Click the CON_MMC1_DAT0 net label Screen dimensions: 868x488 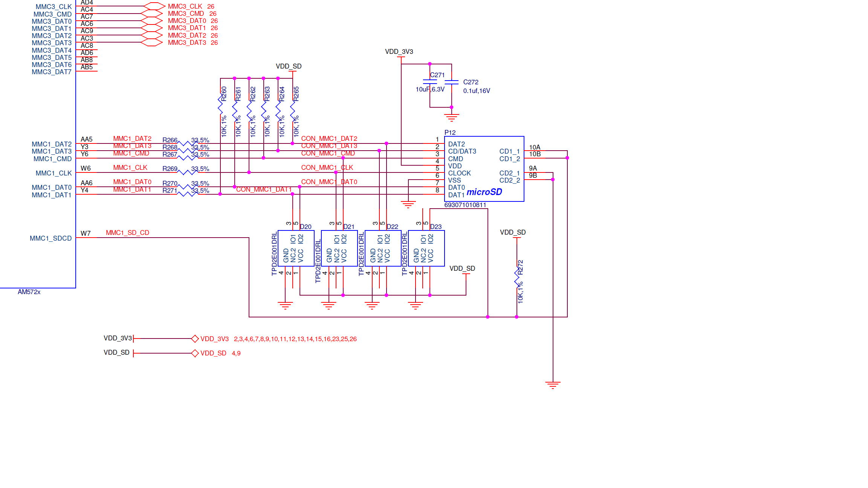329,182
